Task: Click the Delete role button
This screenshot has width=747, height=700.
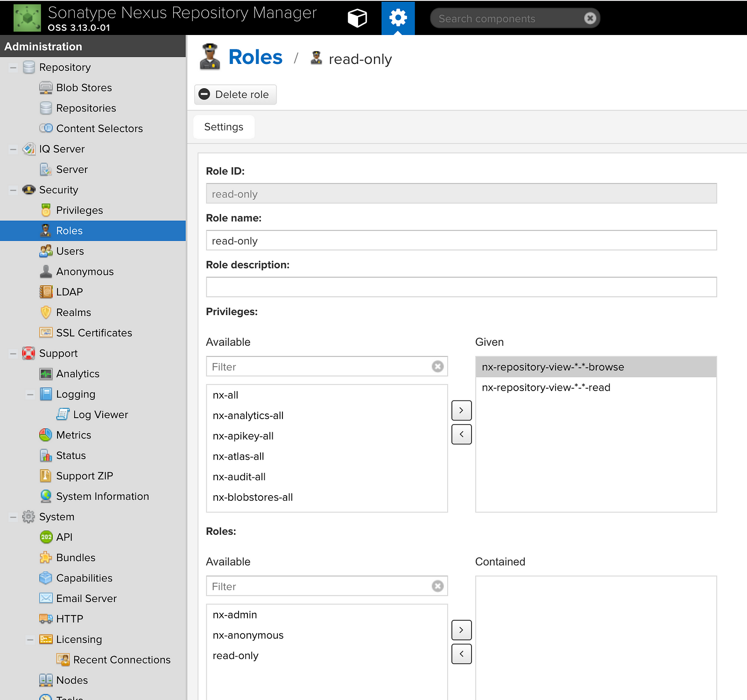Action: coord(235,95)
